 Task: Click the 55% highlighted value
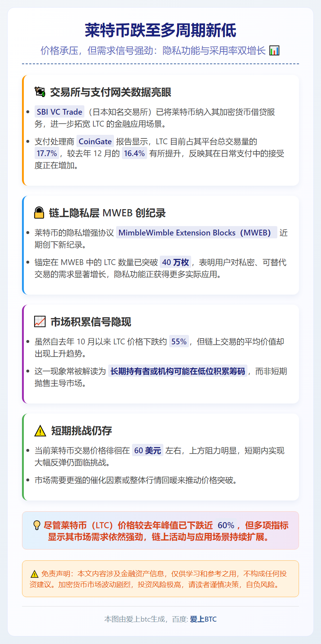pyautogui.click(x=179, y=341)
